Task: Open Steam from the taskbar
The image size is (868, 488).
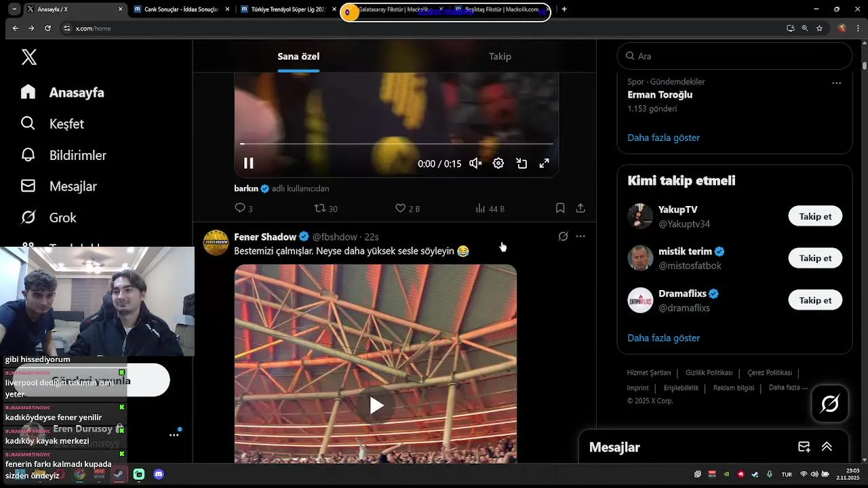Action: 119,474
